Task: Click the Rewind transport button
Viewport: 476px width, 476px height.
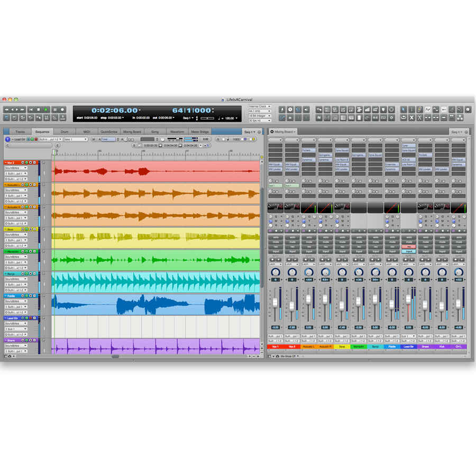Action: pyautogui.click(x=6, y=109)
